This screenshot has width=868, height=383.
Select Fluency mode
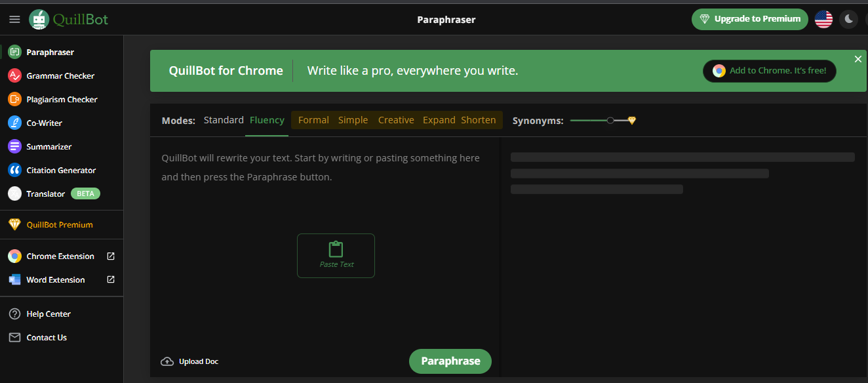pos(267,120)
